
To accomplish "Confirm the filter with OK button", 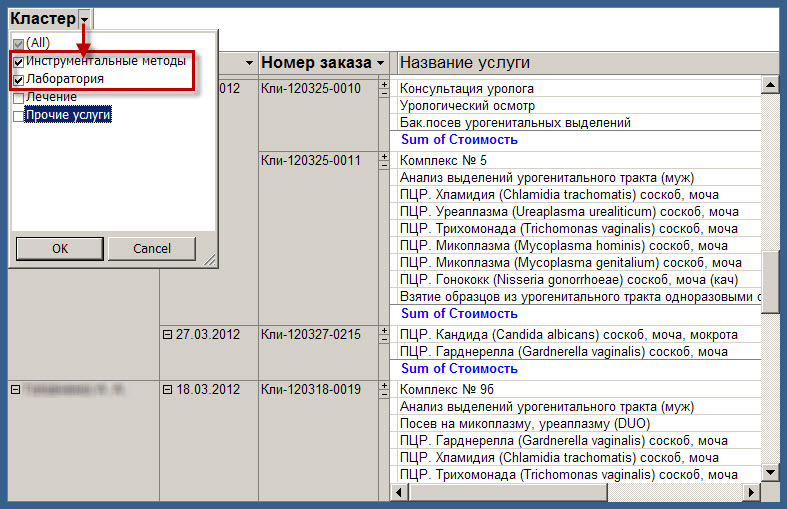I will [59, 248].
